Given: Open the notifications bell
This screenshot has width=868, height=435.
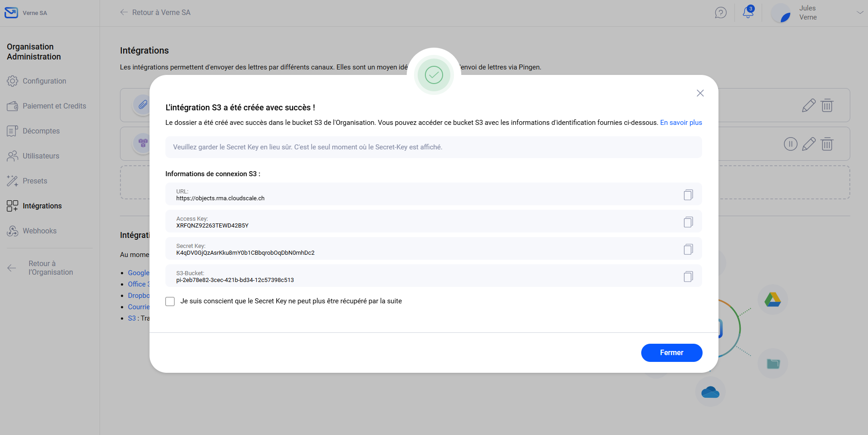Looking at the screenshot, I should (748, 12).
